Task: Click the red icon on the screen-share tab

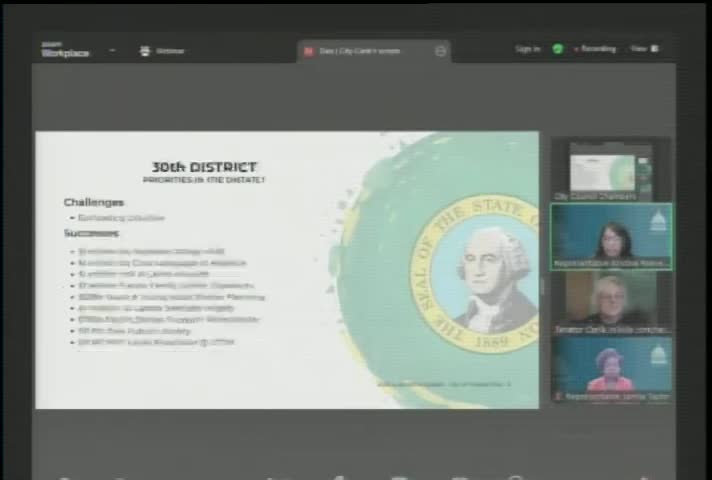Action: (309, 52)
